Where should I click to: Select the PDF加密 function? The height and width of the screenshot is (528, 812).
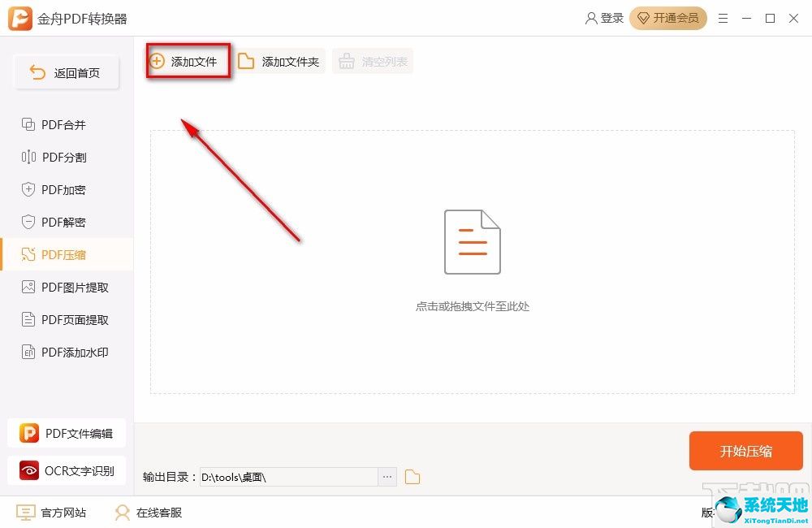point(63,189)
